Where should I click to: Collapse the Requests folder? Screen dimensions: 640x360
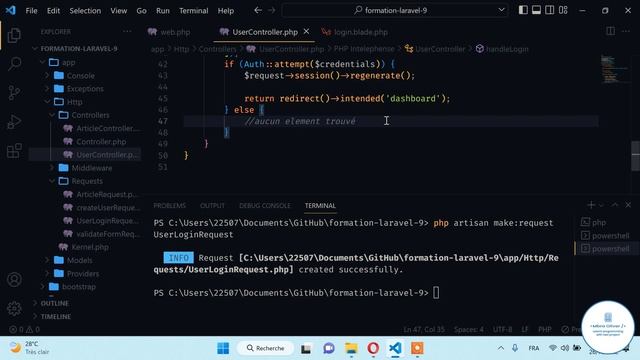pos(87,181)
